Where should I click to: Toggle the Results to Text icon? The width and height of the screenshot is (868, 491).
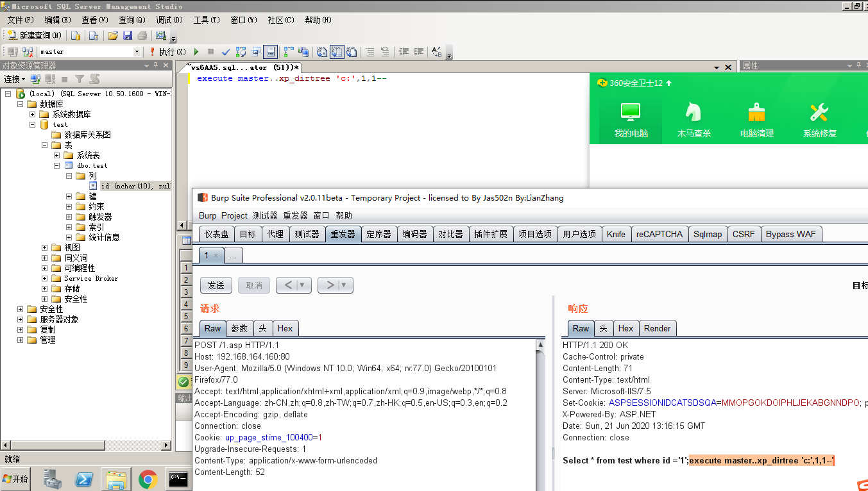tap(322, 51)
